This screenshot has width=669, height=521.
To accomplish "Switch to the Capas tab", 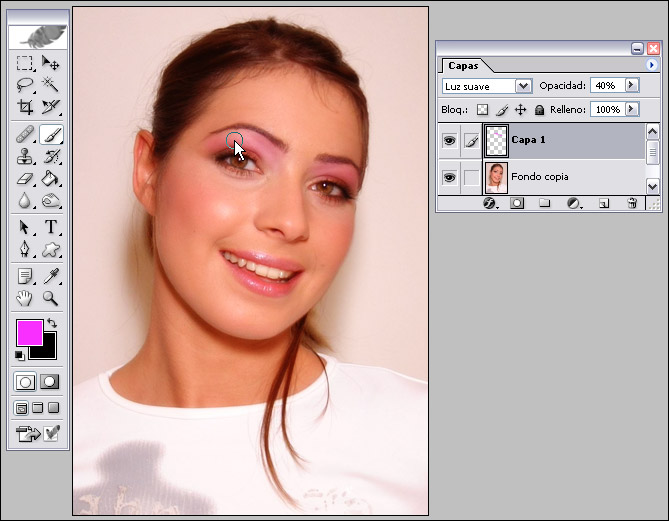I will tap(463, 66).
